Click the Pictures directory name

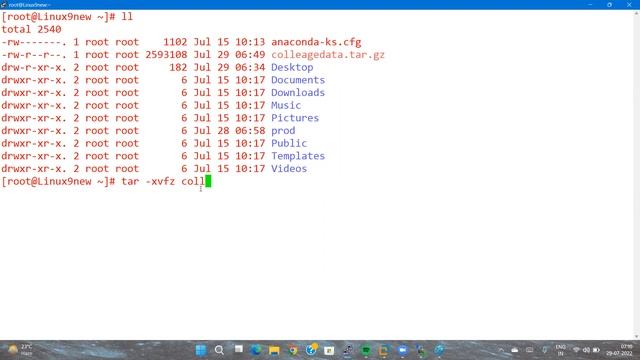point(295,118)
